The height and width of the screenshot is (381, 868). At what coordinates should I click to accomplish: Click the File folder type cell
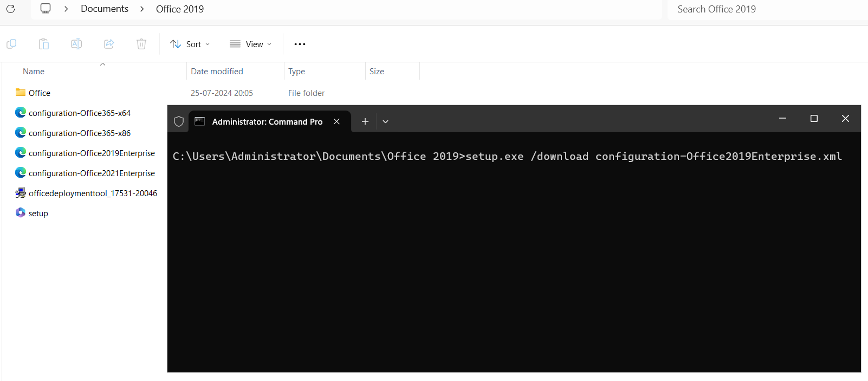(x=306, y=93)
